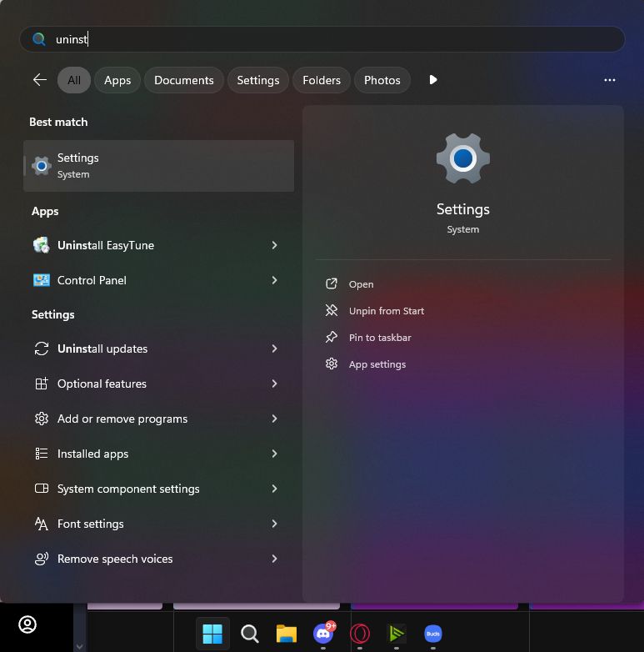Click the System component settings icon
The width and height of the screenshot is (644, 652).
point(41,489)
